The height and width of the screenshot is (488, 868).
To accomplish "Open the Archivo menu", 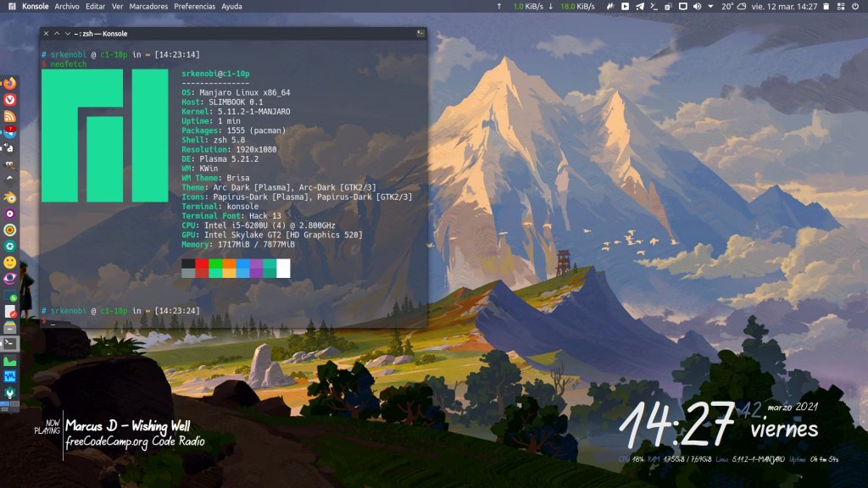I will (67, 6).
